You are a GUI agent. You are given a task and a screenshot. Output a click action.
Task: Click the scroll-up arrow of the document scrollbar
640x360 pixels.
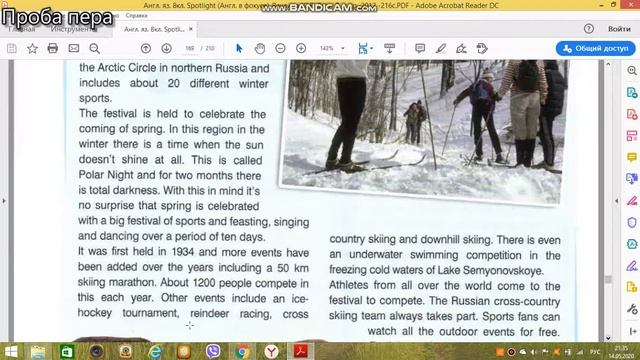(608, 64)
